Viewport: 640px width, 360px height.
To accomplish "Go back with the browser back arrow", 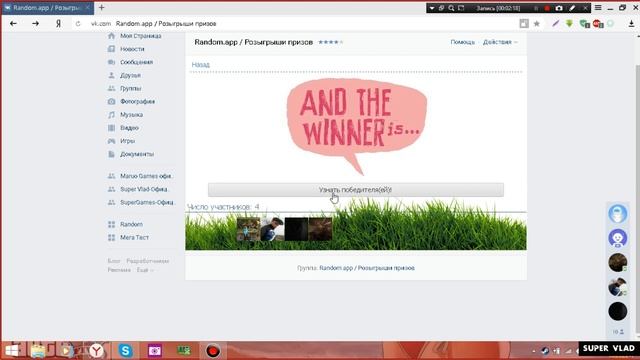I will [x=13, y=24].
